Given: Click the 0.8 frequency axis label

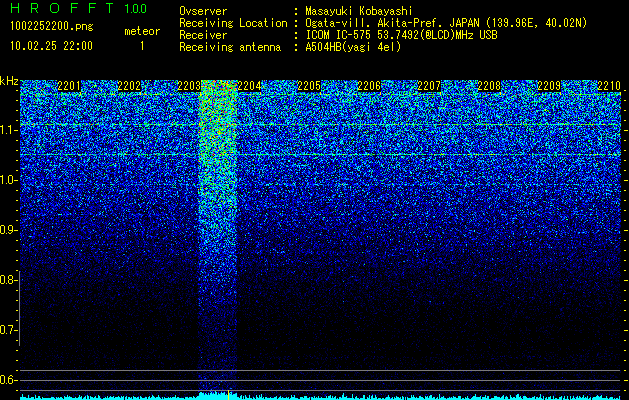Looking at the screenshot, I should [8, 280].
